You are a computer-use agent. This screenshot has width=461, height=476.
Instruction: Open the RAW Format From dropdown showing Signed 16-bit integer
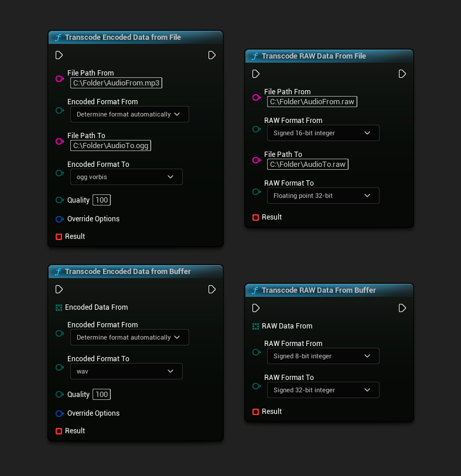323,133
